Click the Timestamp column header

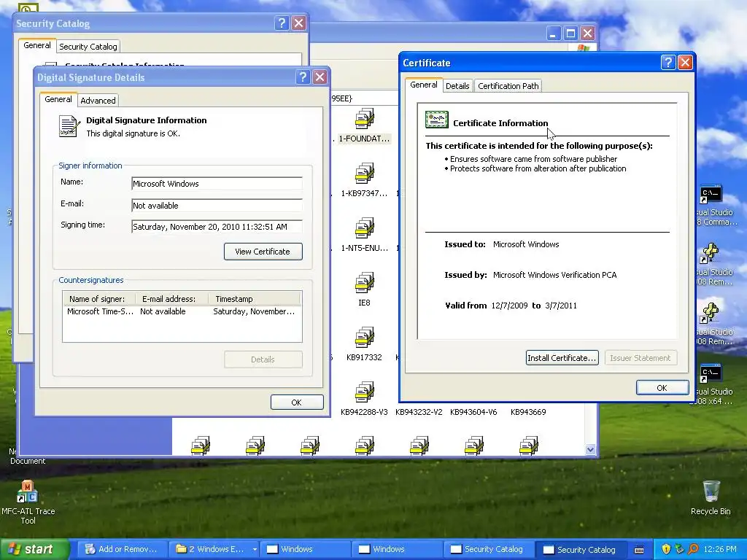[x=254, y=299]
